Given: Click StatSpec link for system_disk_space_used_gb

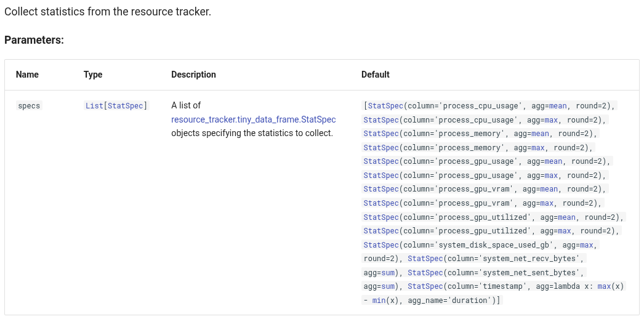Looking at the screenshot, I should 381,245.
